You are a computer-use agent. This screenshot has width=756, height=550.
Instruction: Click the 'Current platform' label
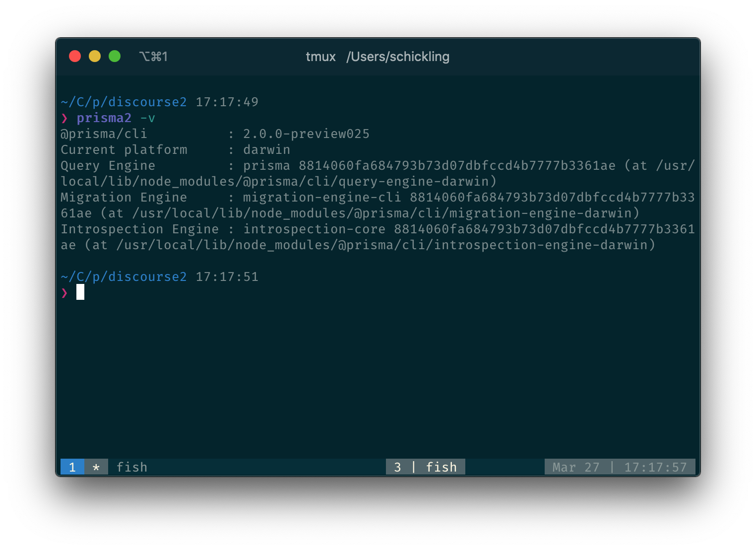click(124, 150)
